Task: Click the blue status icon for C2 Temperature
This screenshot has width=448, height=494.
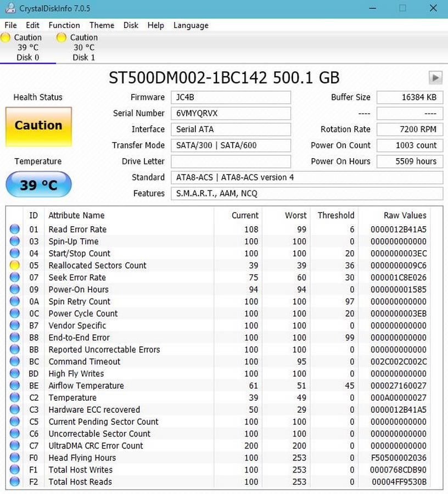Action: coord(14,397)
